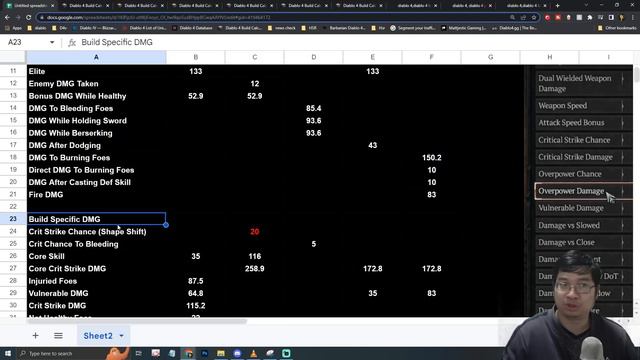Select column F header
This screenshot has width=640, height=360.
click(431, 57)
